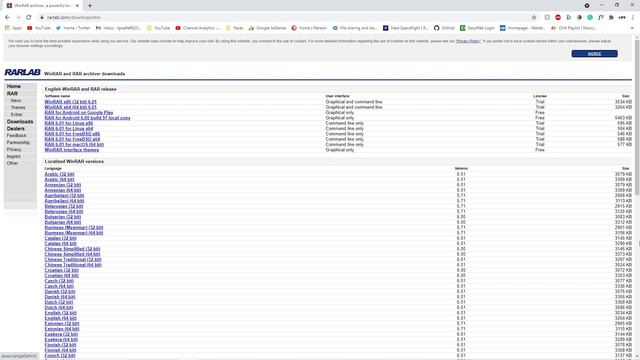640x360 pixels.
Task: Go back using the browser back arrow
Action: 7,18
